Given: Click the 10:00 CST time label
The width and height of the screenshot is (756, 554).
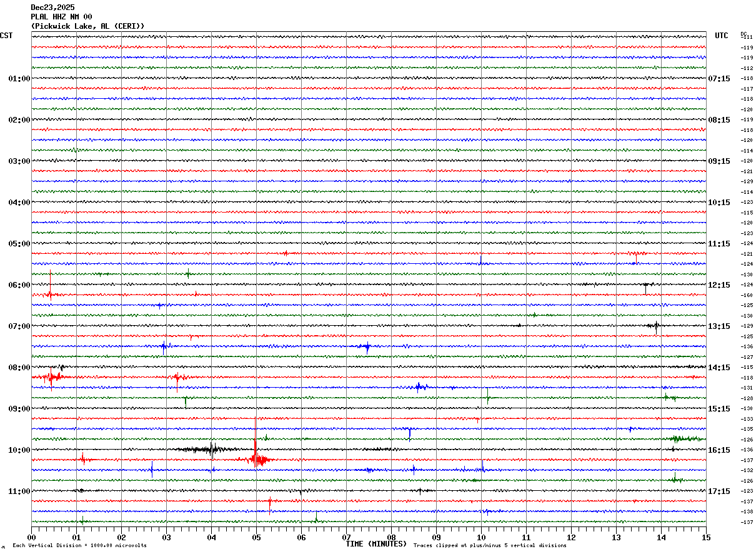Looking at the screenshot, I should point(19,450).
